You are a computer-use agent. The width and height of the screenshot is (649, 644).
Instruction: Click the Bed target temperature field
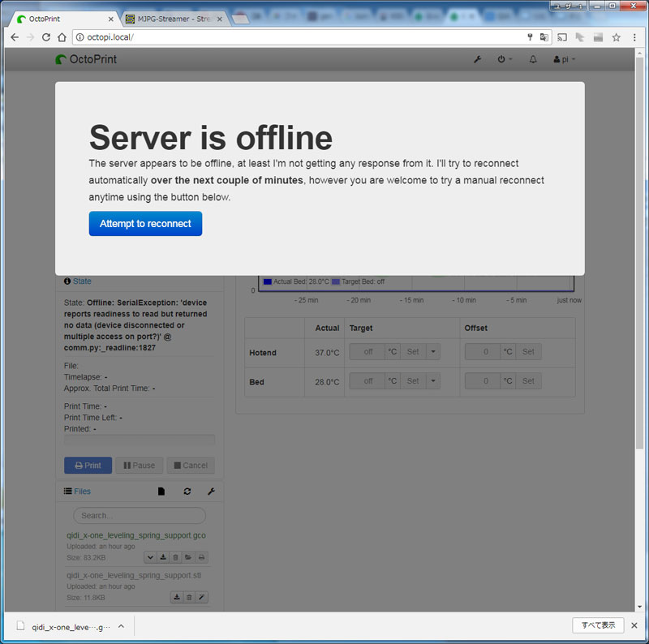(x=367, y=380)
